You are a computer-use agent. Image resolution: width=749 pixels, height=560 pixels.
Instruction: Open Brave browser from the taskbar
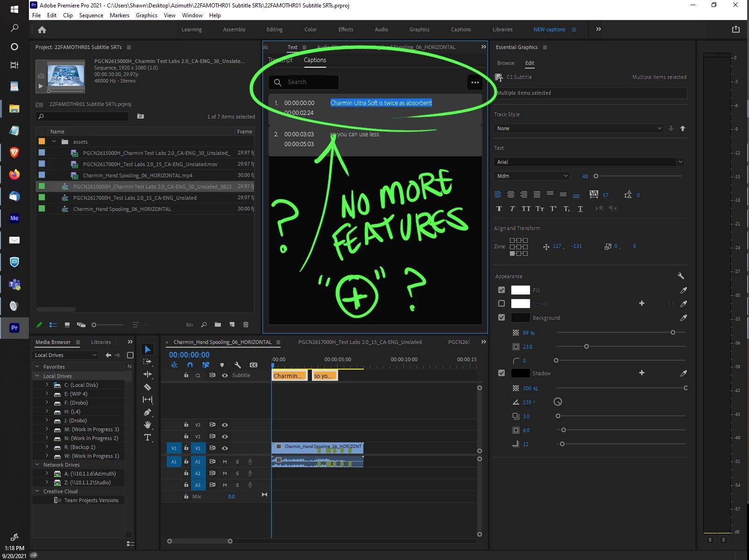[x=14, y=152]
